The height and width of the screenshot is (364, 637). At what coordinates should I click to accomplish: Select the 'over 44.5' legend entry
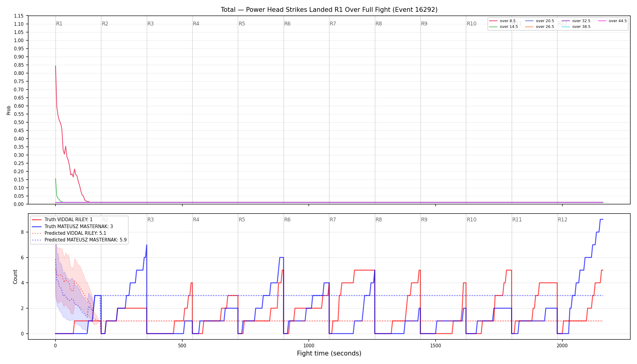612,21
